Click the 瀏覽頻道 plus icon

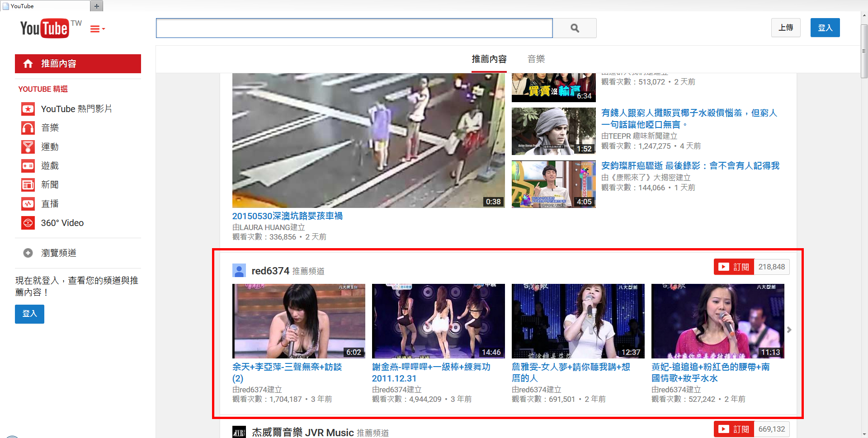pos(28,253)
